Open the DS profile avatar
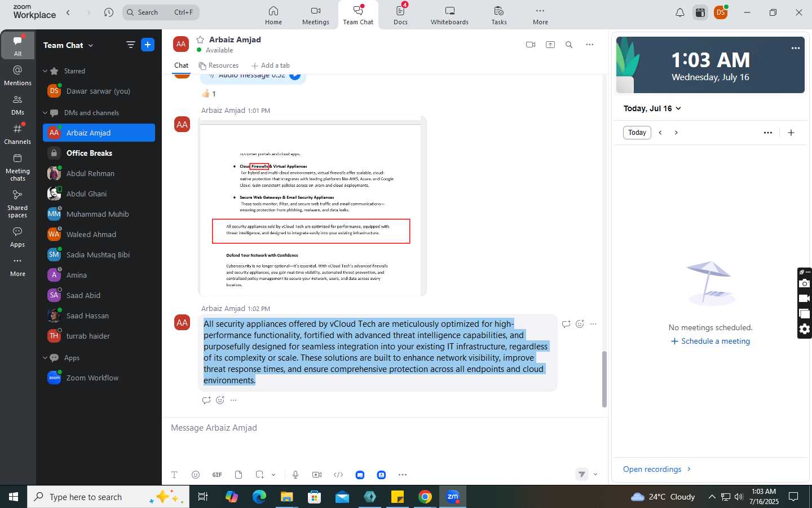Viewport: 812px width, 508px height. click(x=721, y=12)
